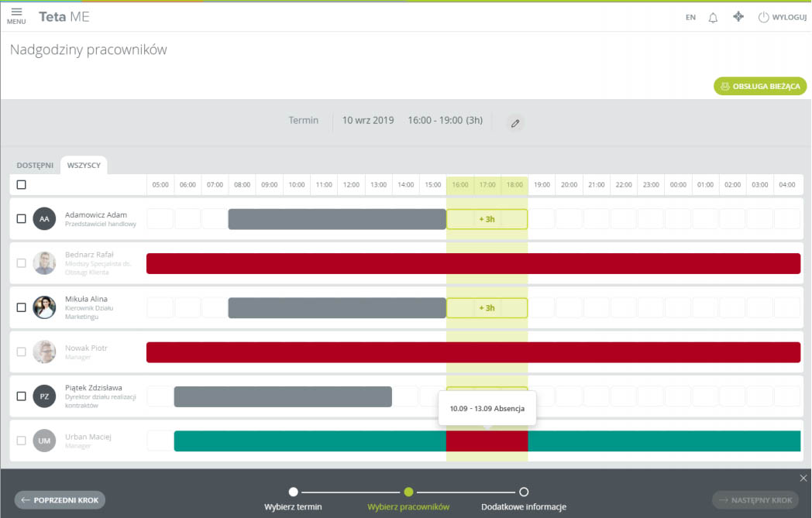Image resolution: width=812 pixels, height=518 pixels.
Task: Check the box for Piątek Zdzisława
Action: (22, 396)
